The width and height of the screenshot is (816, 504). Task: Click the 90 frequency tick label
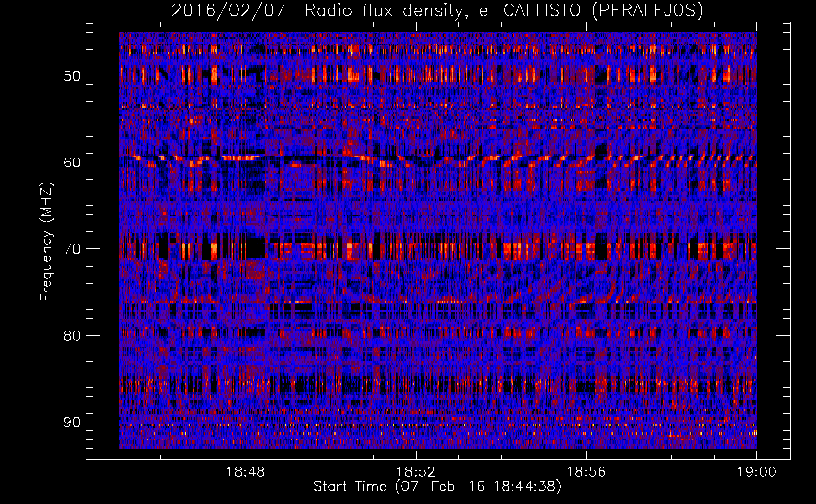(72, 422)
